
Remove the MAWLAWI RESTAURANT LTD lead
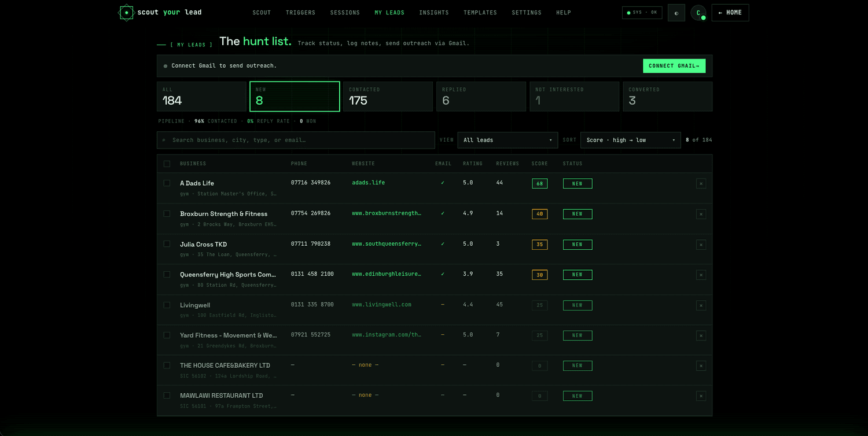click(701, 396)
